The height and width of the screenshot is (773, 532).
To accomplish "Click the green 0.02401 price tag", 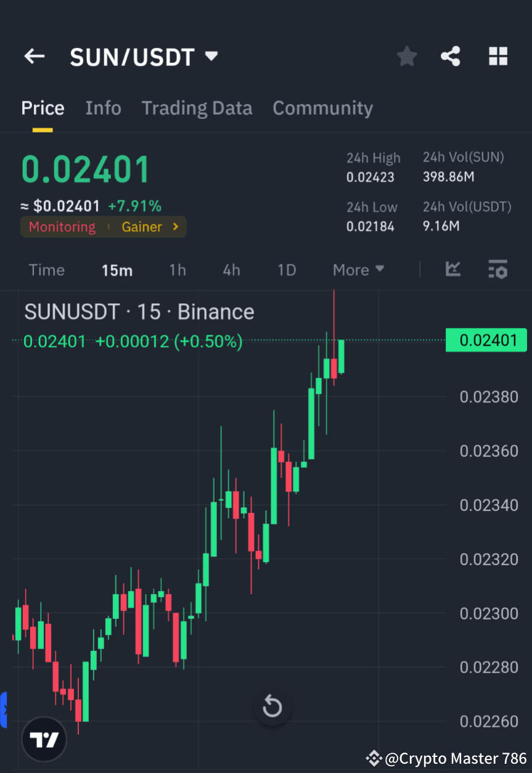I will click(x=486, y=340).
